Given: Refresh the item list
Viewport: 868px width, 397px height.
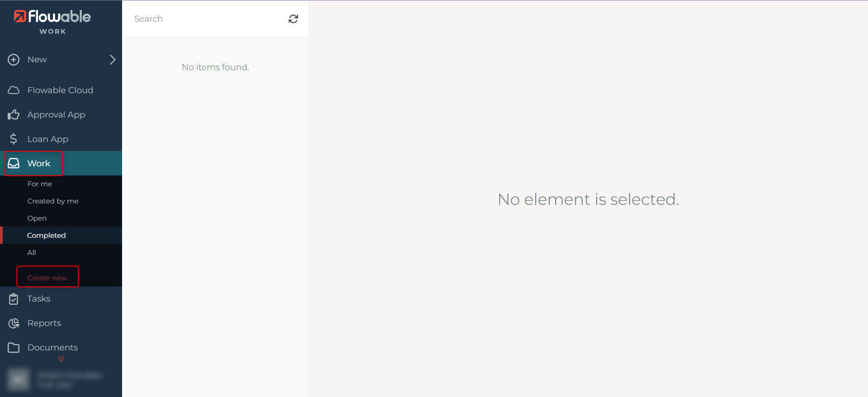Looking at the screenshot, I should (x=293, y=19).
